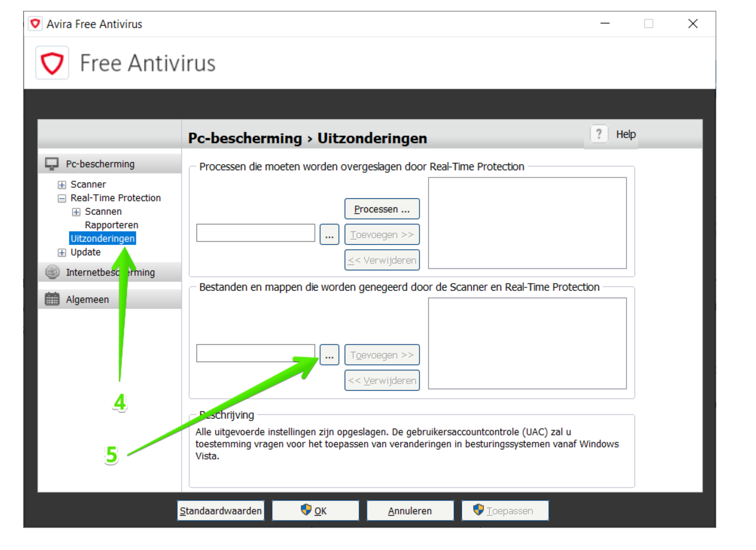Minimize the Avira window
This screenshot has width=756, height=550.
[x=605, y=24]
